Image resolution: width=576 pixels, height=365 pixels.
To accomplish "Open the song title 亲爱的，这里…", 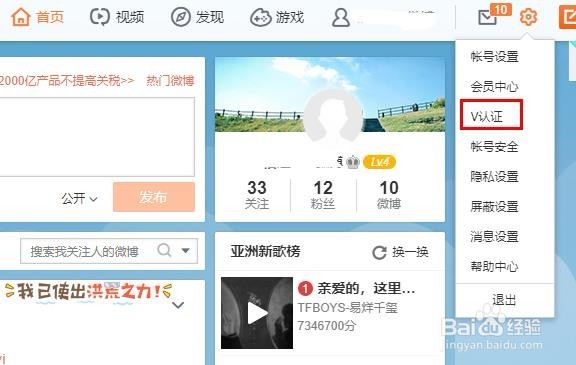I will 366,289.
